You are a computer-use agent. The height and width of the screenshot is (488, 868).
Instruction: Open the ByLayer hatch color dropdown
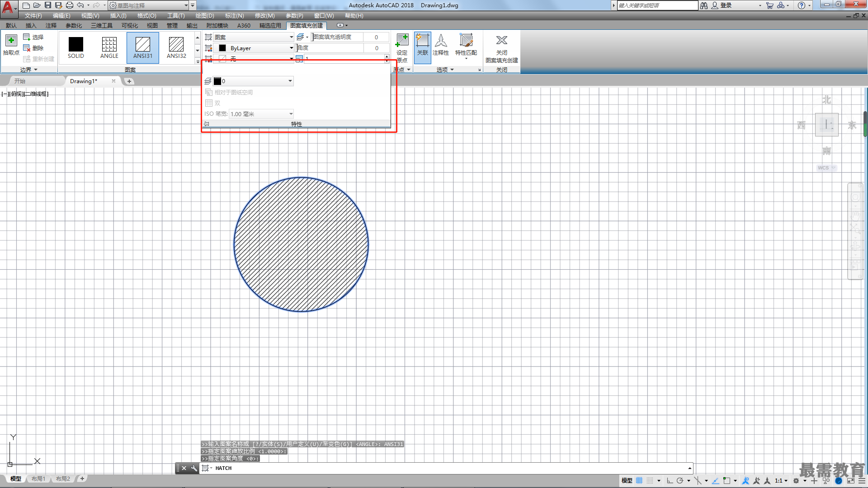(254, 48)
